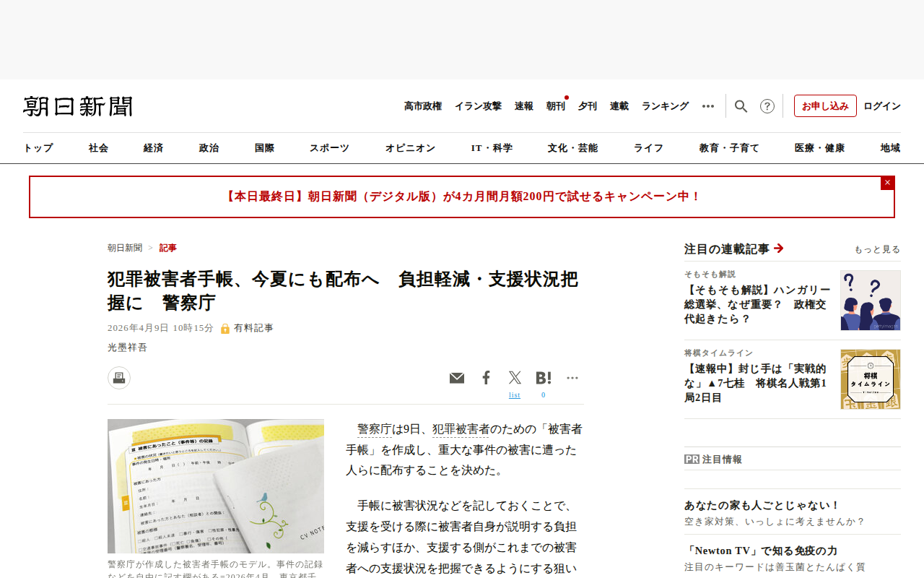This screenshot has height=578, width=924.
Task: Click 将棋タイムライン series label
Action: [x=719, y=353]
